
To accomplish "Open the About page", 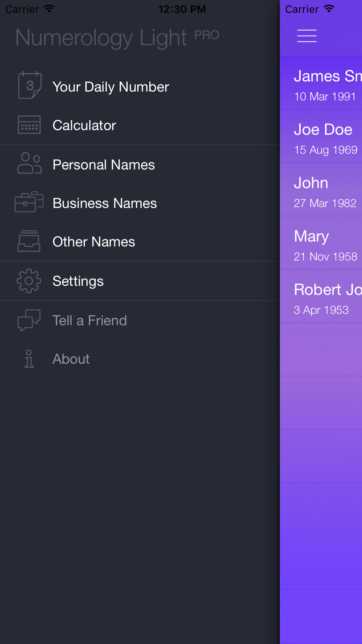I will [x=71, y=359].
